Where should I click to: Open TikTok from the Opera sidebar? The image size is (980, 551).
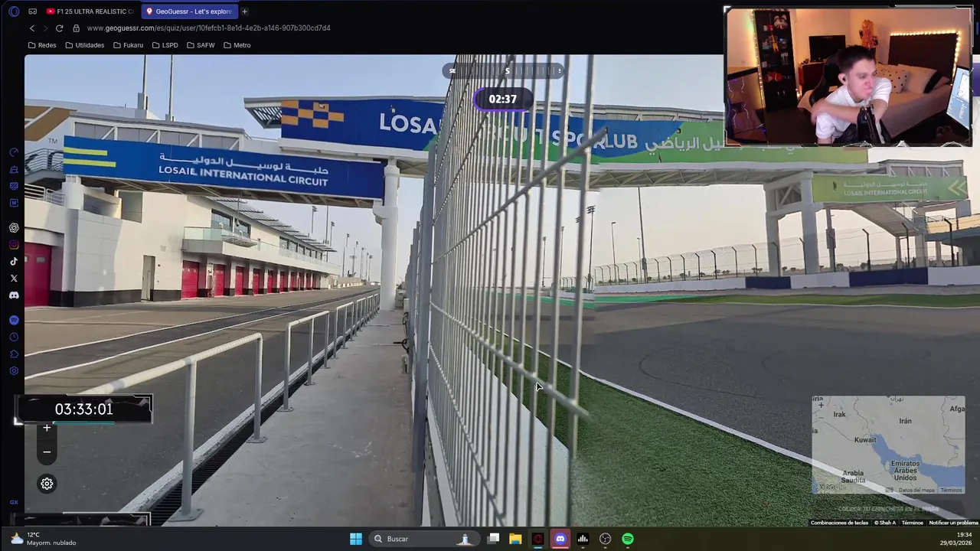(x=14, y=262)
